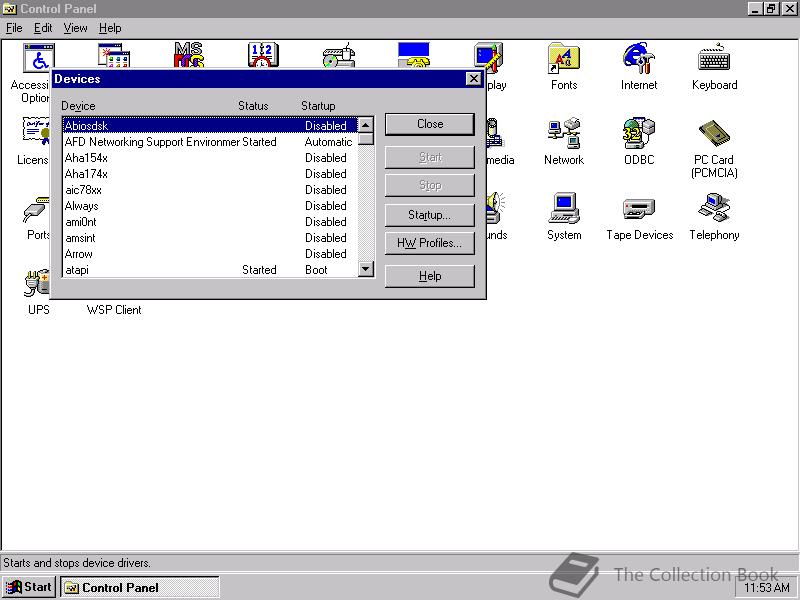Select AFD Networking Support Environment device
The width and height of the screenshot is (800, 600).
210,142
